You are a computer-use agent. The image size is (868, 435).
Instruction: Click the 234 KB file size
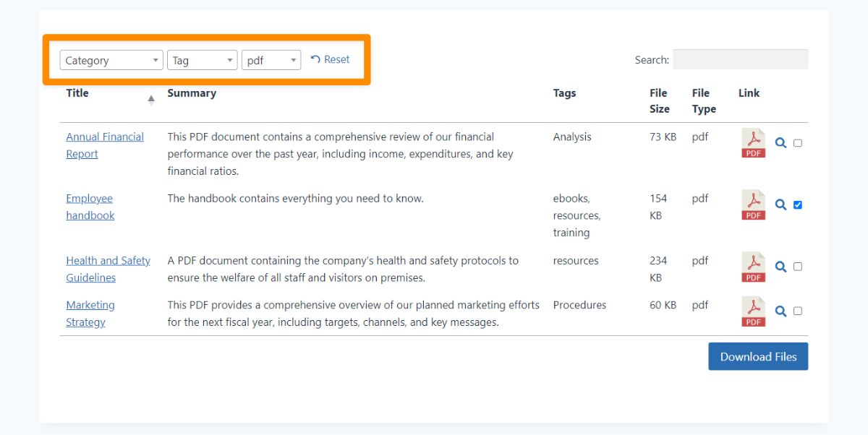pyautogui.click(x=659, y=269)
